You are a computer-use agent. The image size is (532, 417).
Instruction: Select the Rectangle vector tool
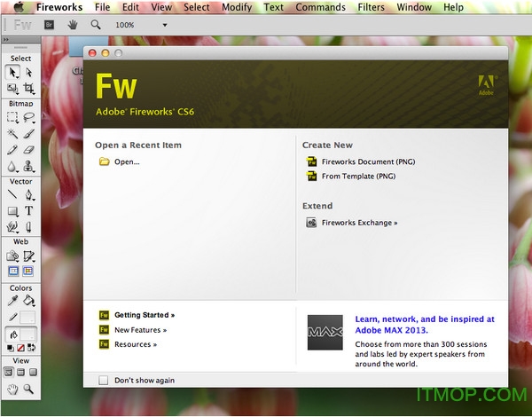tap(12, 211)
